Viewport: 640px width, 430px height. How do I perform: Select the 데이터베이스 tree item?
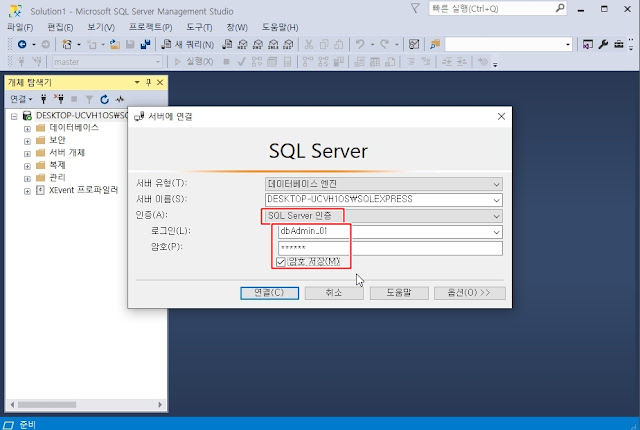[74, 128]
